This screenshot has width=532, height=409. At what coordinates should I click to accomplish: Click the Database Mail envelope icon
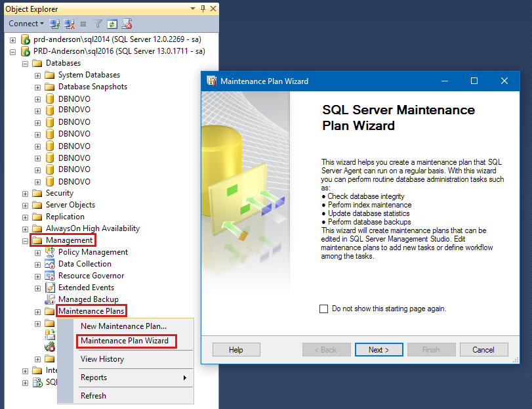[x=50, y=335]
